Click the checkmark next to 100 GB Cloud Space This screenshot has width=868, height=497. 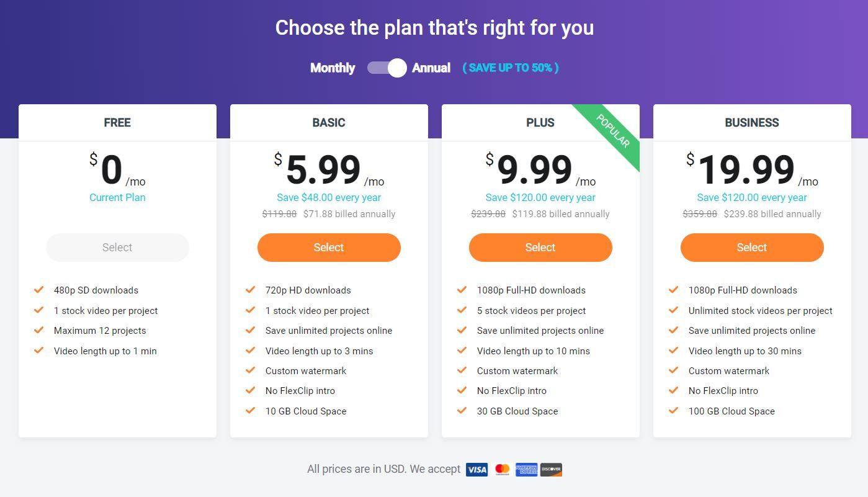point(674,411)
